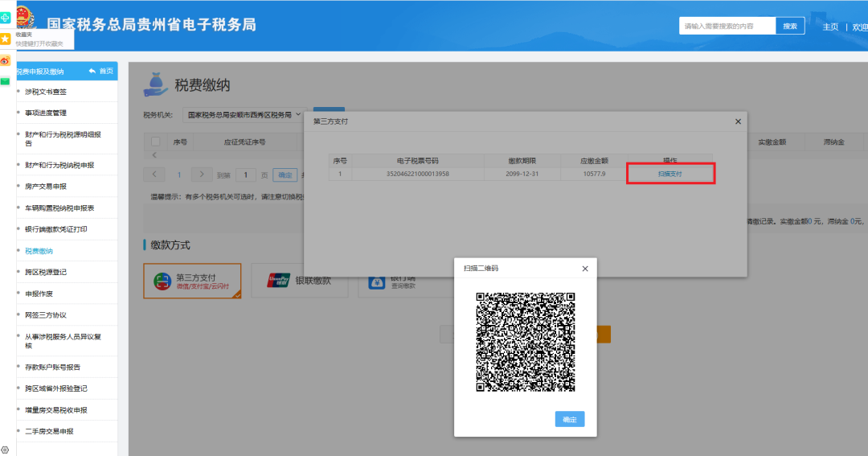Open 涉税文书查签 in sidebar
The height and width of the screenshot is (456, 868).
(x=45, y=92)
